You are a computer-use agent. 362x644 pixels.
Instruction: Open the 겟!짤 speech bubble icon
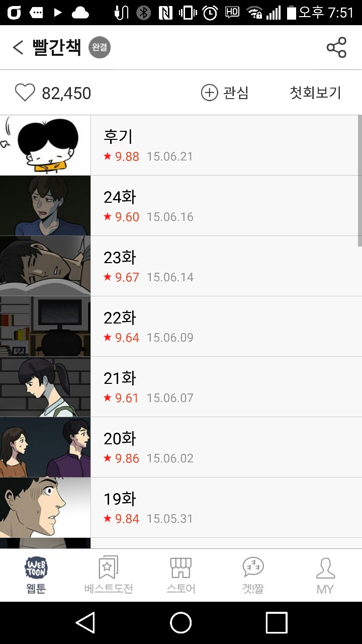point(253,575)
